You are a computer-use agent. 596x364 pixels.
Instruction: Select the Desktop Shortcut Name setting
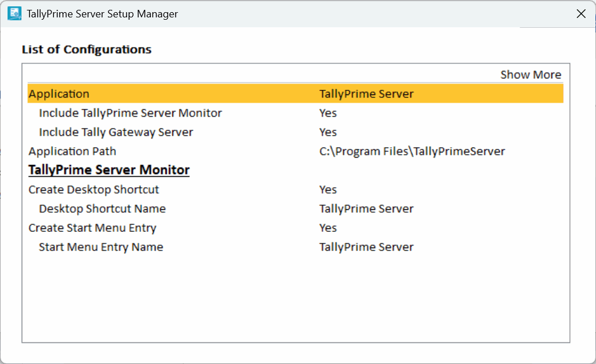102,209
